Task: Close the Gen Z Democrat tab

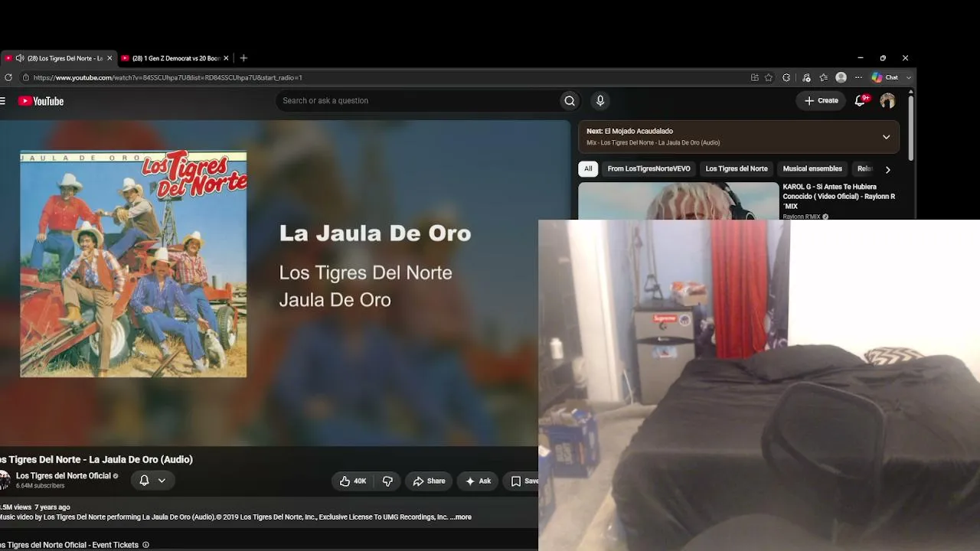Action: (x=226, y=58)
